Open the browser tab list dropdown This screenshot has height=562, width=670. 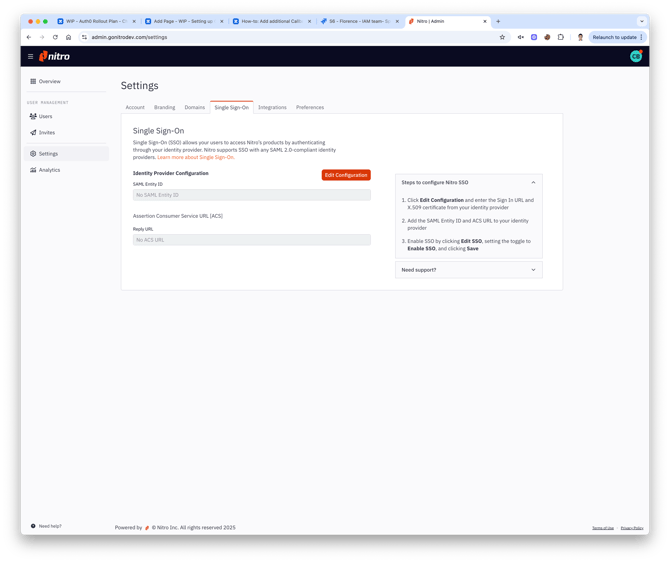coord(642,21)
